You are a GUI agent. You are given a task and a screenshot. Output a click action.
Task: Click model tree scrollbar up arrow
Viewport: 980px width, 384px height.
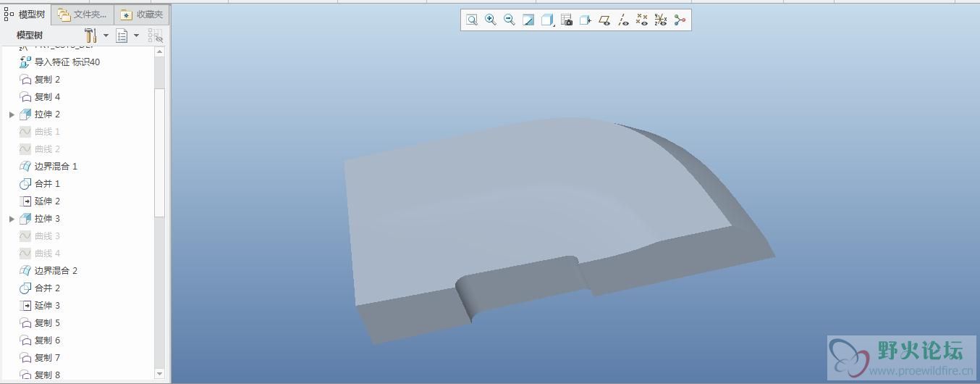tap(160, 52)
